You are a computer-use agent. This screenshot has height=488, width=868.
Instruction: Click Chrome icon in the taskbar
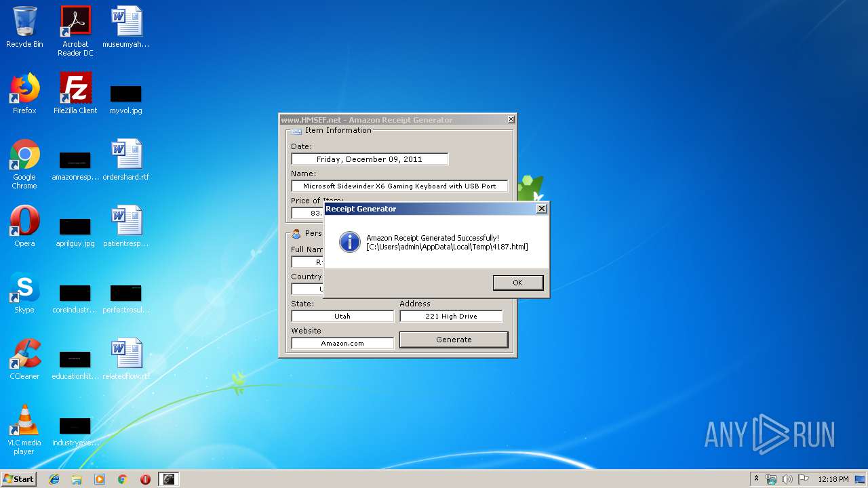pyautogui.click(x=123, y=479)
